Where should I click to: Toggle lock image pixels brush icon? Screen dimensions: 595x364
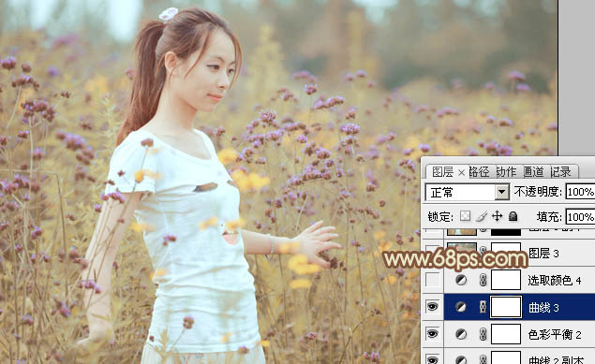[x=482, y=216]
